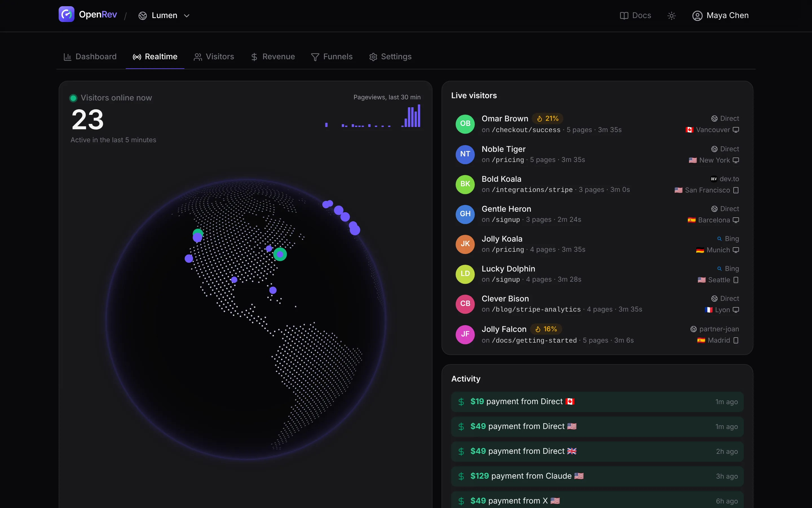Image resolution: width=812 pixels, height=508 pixels.
Task: Click the JK avatar for Jolly Koala
Action: click(x=465, y=244)
